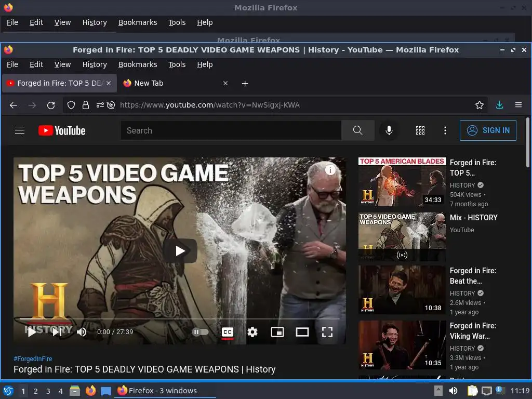This screenshot has height=399, width=532.
Task: View site security via the padlock icon
Action: click(x=86, y=105)
